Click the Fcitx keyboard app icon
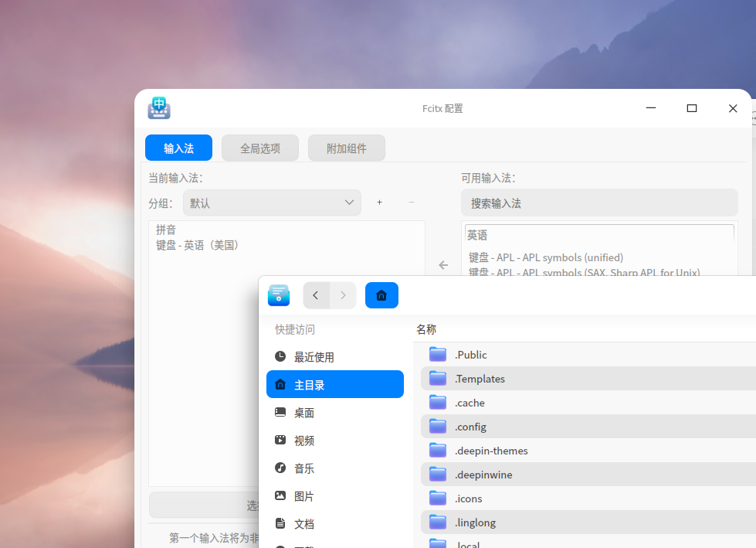 click(x=159, y=108)
